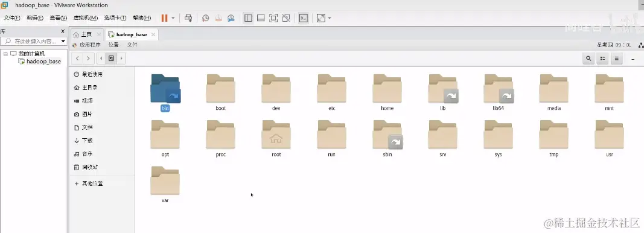Open the 虚拟机 menu

tap(86, 18)
